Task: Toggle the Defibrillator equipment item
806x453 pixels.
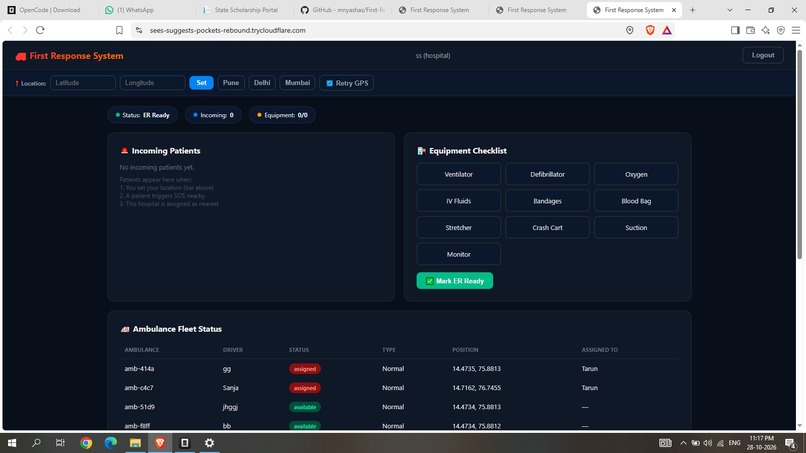Action: pyautogui.click(x=547, y=174)
